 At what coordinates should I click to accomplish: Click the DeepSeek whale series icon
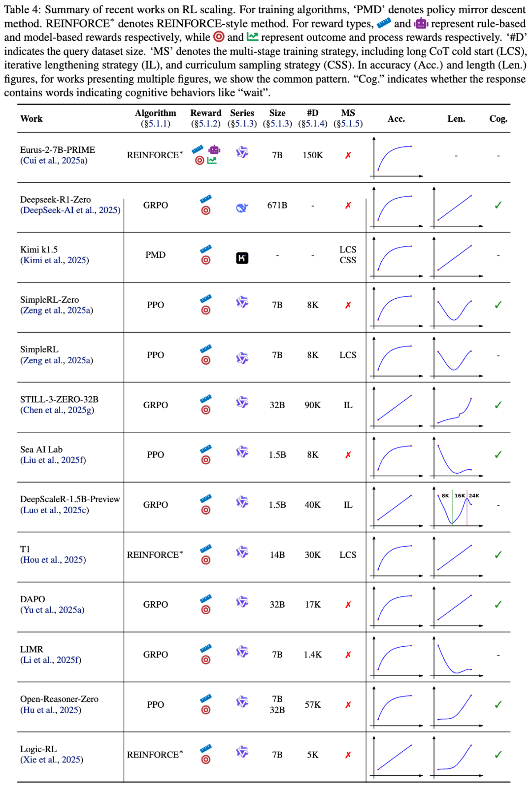pyautogui.click(x=242, y=208)
